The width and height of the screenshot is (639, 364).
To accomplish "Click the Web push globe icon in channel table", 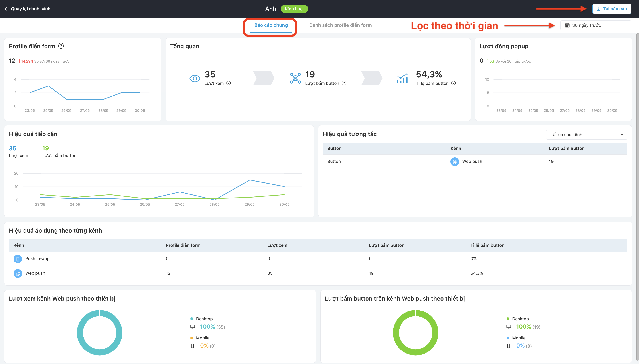I will 18,274.
